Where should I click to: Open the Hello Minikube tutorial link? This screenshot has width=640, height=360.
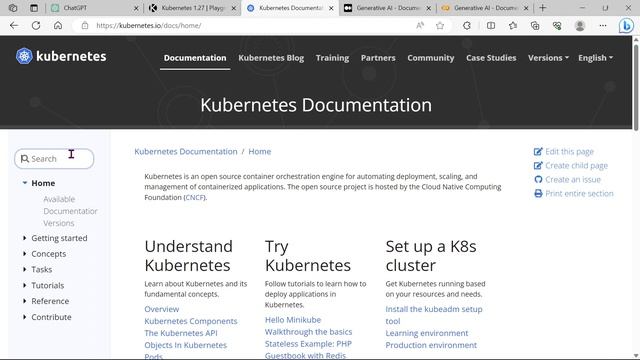293,320
